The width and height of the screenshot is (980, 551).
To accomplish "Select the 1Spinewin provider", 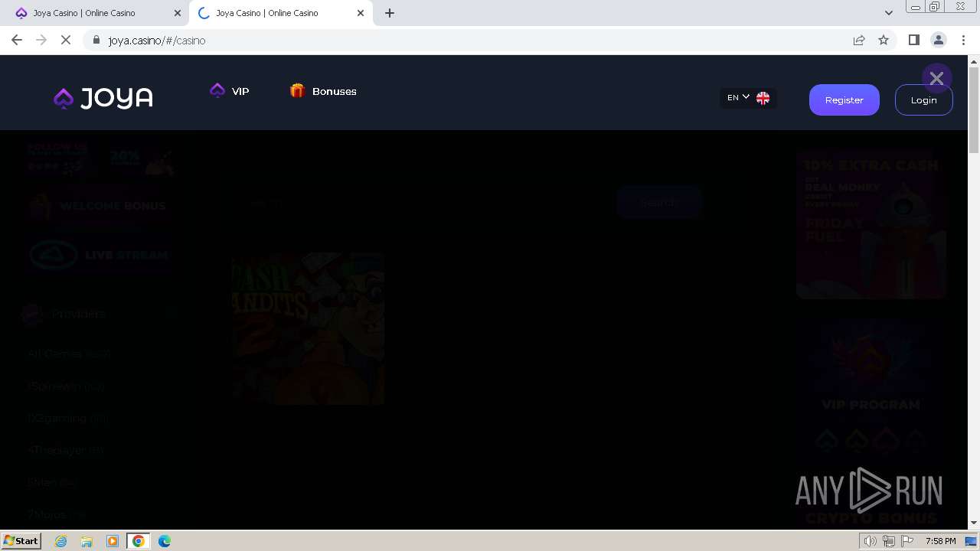I will [65, 386].
